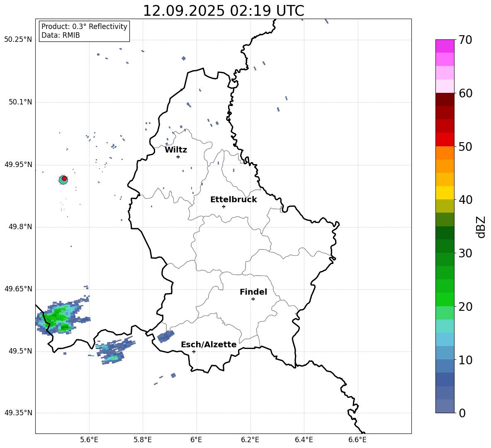Click the 'Data: RMIB' text
The image size is (491, 448).
click(61, 35)
